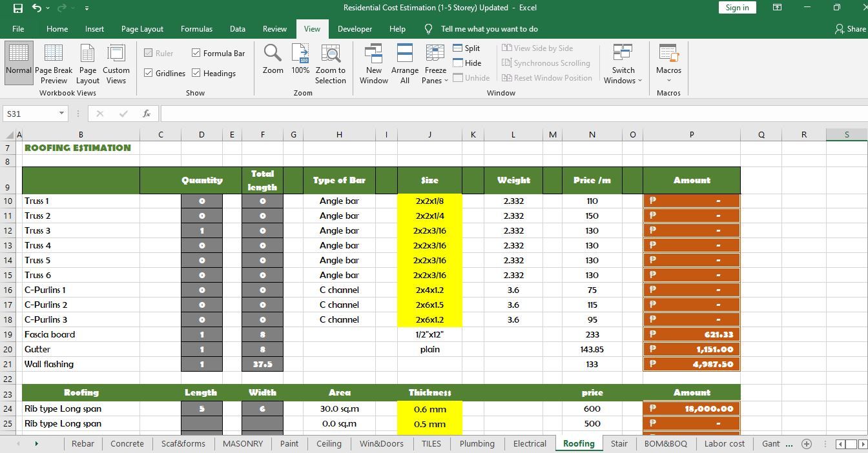The height and width of the screenshot is (453, 868).
Task: Open the Help ribbon tab
Action: click(397, 29)
